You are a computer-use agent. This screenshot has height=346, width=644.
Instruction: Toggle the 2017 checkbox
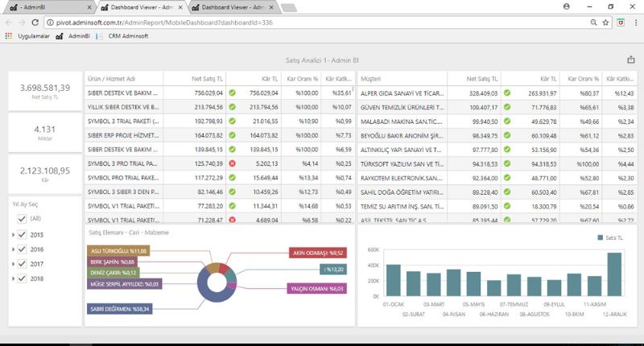coord(23,264)
